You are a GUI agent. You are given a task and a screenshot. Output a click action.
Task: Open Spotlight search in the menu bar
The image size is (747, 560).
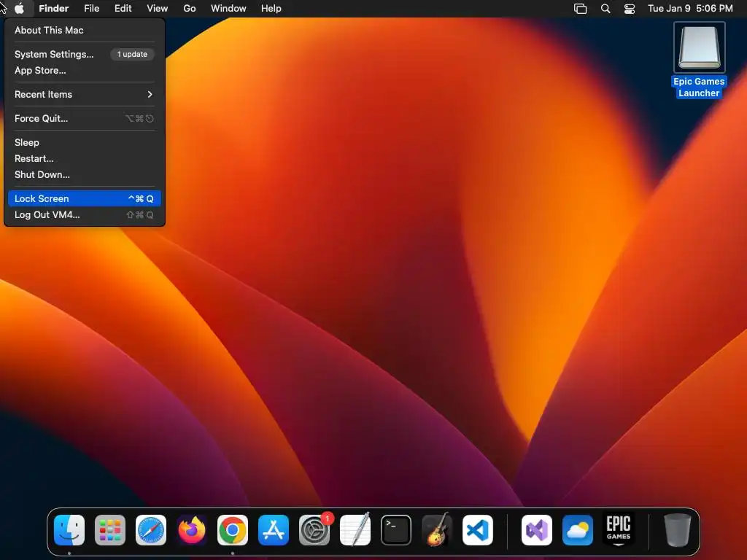[605, 9]
